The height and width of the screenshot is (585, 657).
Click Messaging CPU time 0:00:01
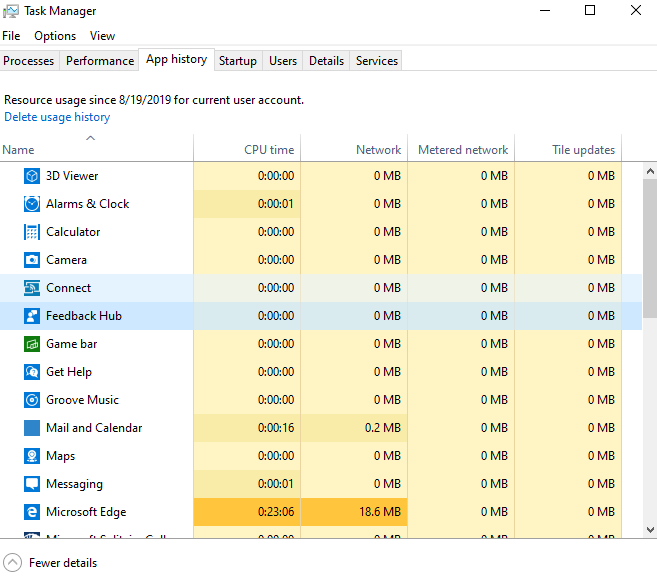pos(247,484)
